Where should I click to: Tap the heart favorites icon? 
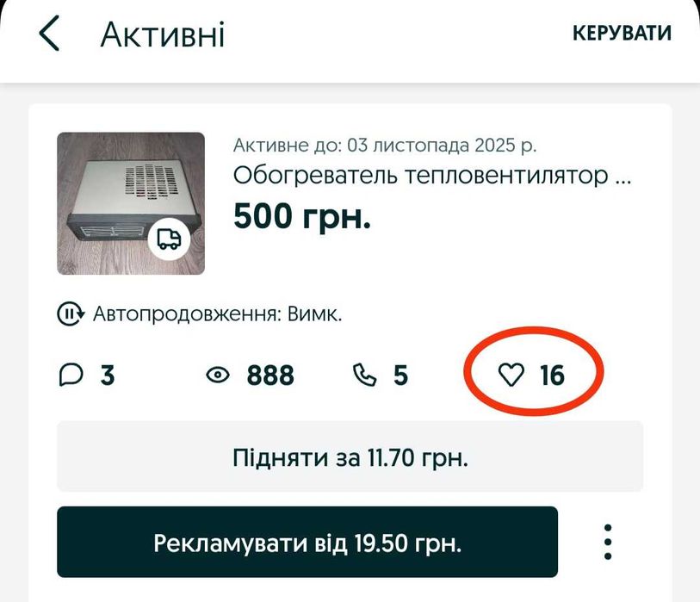pyautogui.click(x=511, y=375)
